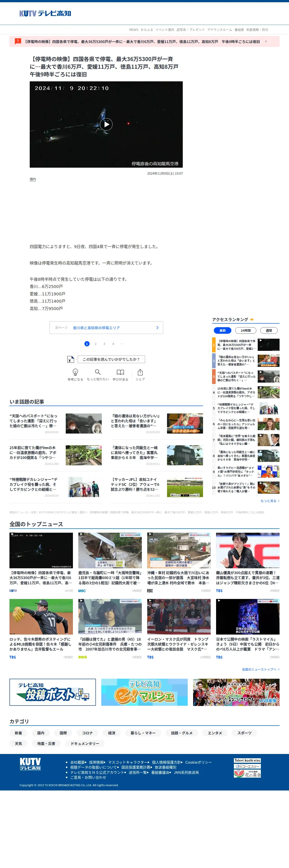Open イーロン・マスク氏 トランプ news card
This screenshot has width=289, height=868.
coord(179,629)
